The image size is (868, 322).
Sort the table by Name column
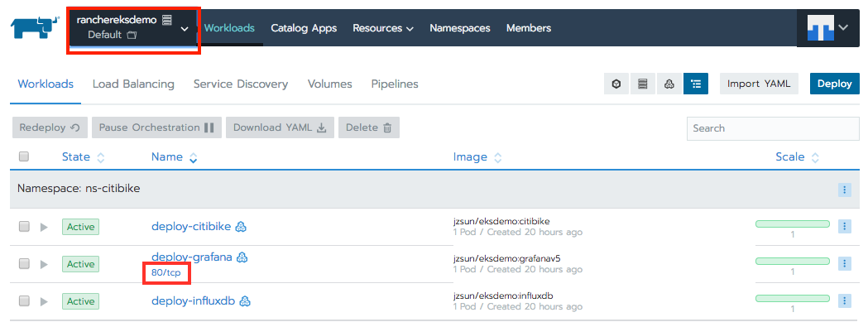(x=174, y=156)
